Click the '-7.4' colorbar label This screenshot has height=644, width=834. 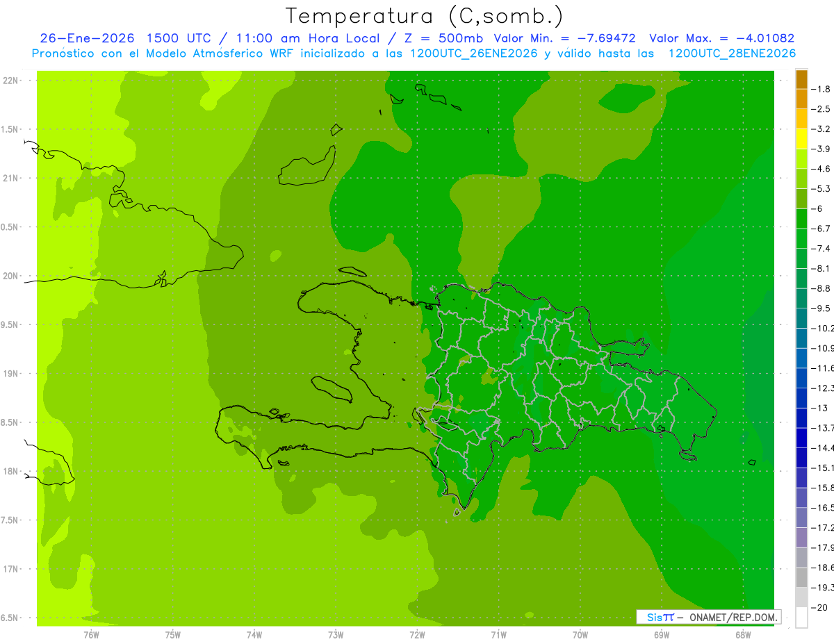821,249
